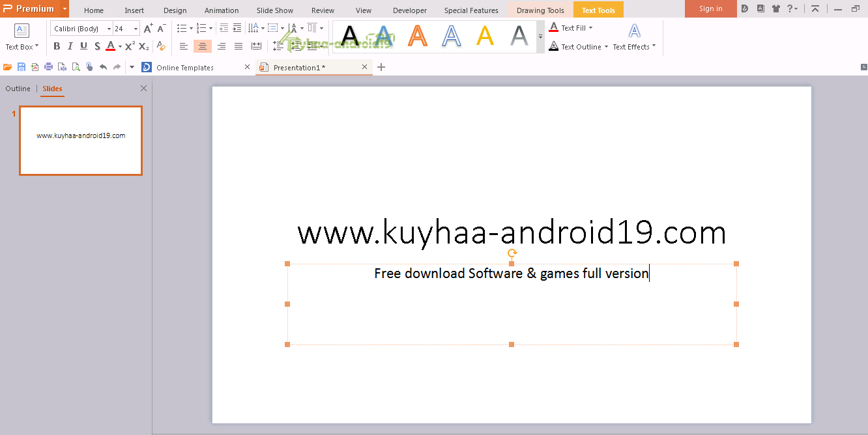868x435 pixels.
Task: Select slide 1 thumbnail
Action: 81,141
